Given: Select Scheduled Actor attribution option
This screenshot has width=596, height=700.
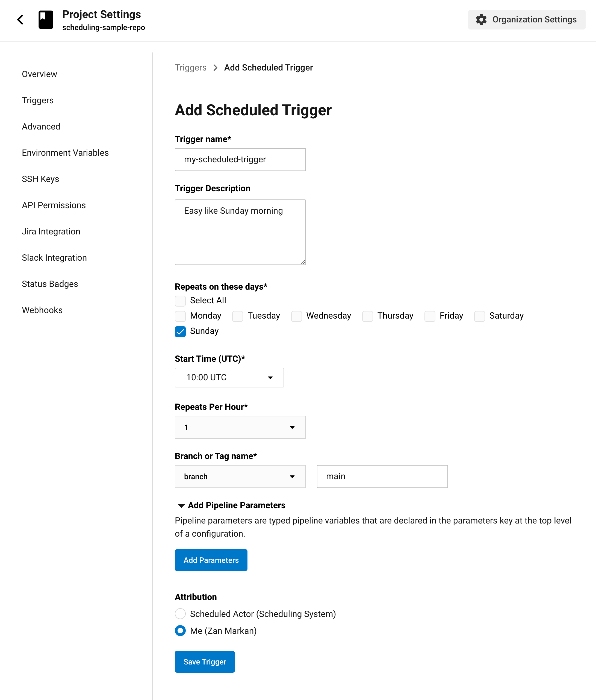Looking at the screenshot, I should point(180,613).
